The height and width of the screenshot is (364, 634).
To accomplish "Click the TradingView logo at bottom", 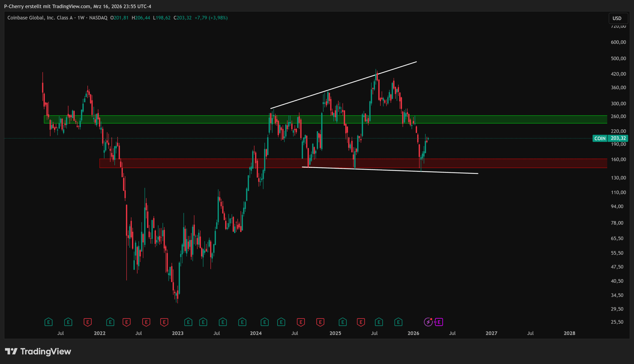I will (x=38, y=351).
